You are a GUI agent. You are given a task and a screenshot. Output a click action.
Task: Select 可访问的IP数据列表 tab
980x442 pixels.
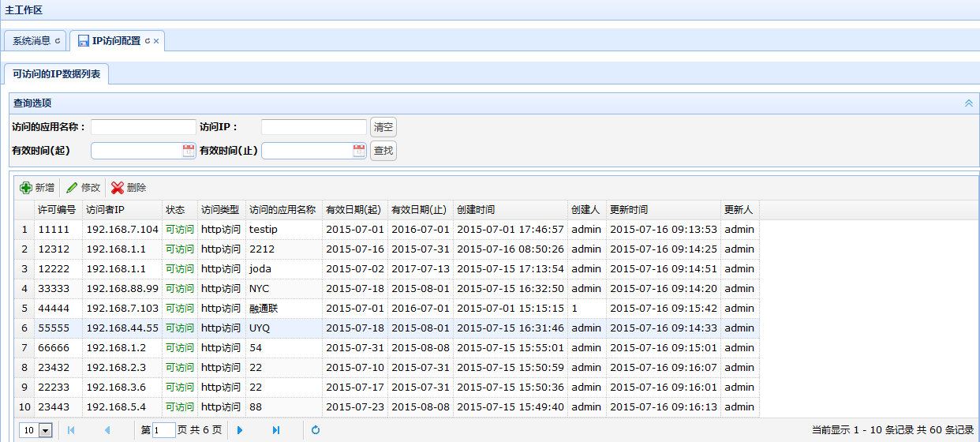(x=57, y=73)
